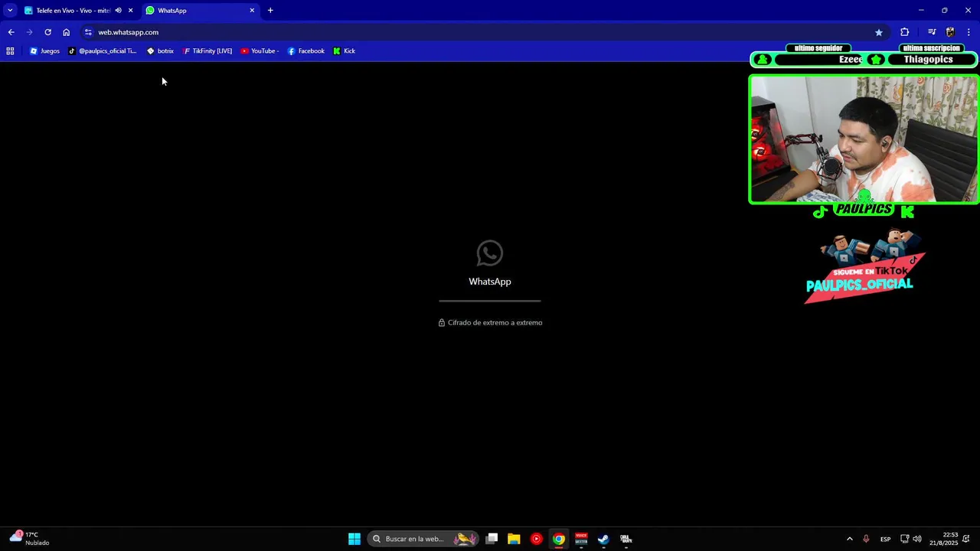Open the media controls playlist icon
Viewport: 980px width, 551px height.
[932, 32]
